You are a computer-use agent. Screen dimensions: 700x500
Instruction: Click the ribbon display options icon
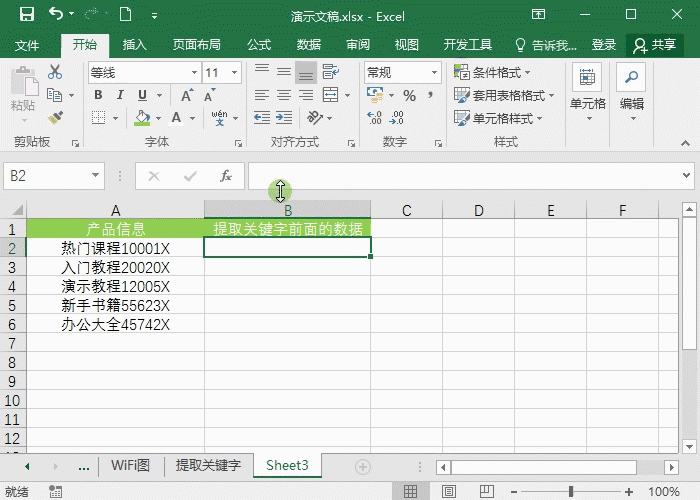click(538, 14)
